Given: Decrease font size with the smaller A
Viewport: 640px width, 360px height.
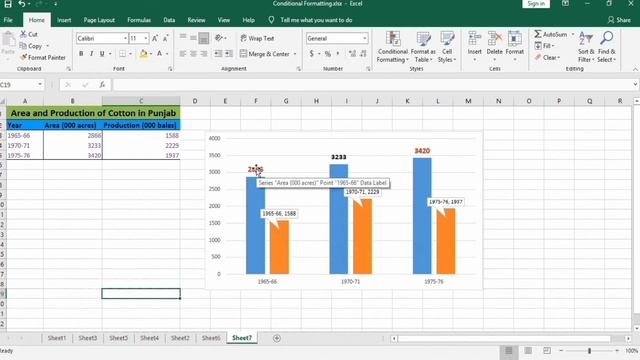Looking at the screenshot, I should click(x=165, y=38).
